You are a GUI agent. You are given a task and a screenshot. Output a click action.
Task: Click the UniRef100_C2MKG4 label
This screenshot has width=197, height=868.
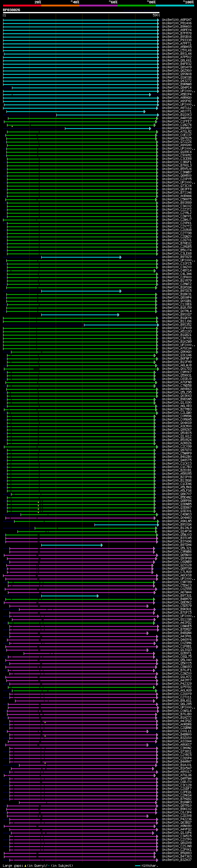[176, 796]
